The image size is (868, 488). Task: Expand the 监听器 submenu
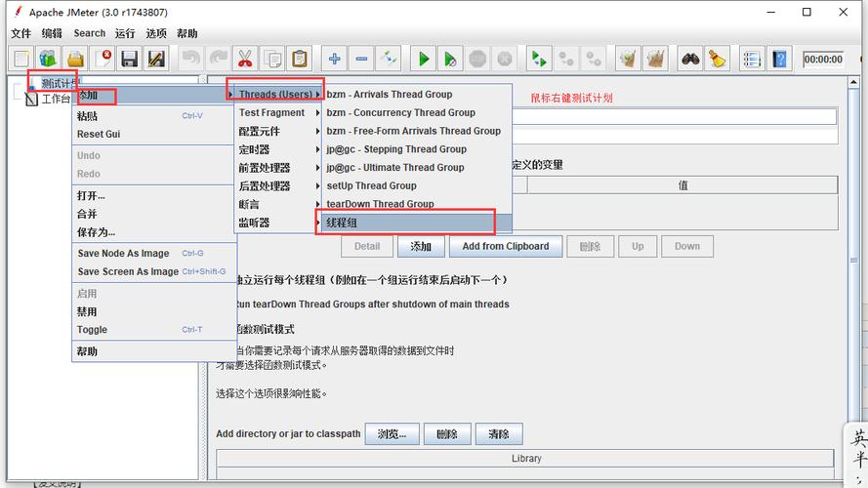[x=279, y=223]
